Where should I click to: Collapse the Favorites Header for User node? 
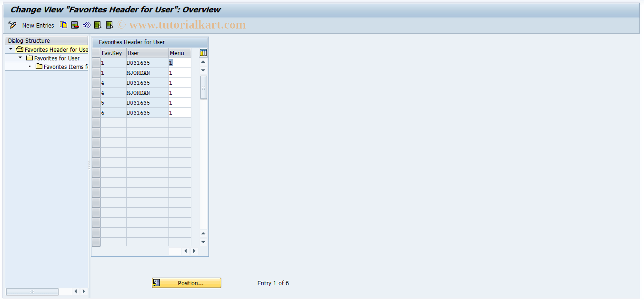tap(10, 49)
